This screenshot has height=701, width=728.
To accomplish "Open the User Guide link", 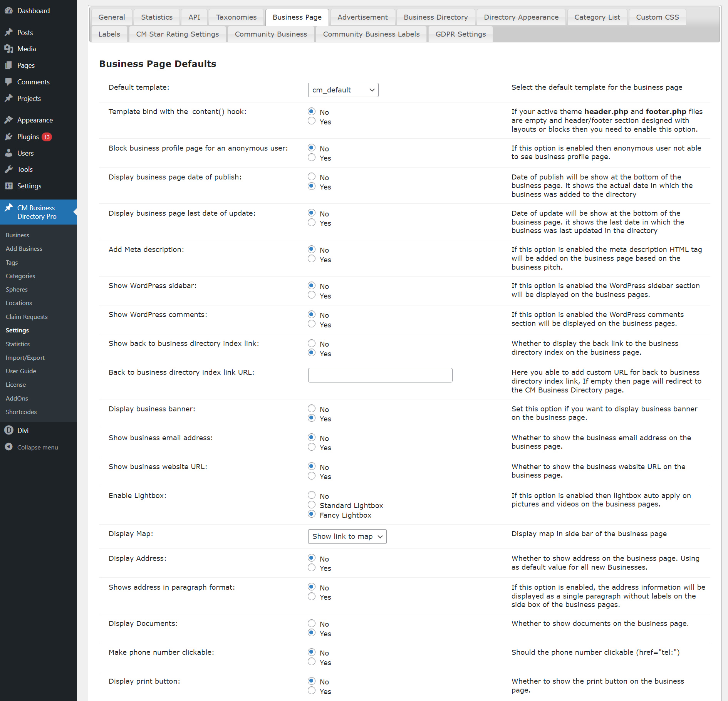I will pos(21,371).
